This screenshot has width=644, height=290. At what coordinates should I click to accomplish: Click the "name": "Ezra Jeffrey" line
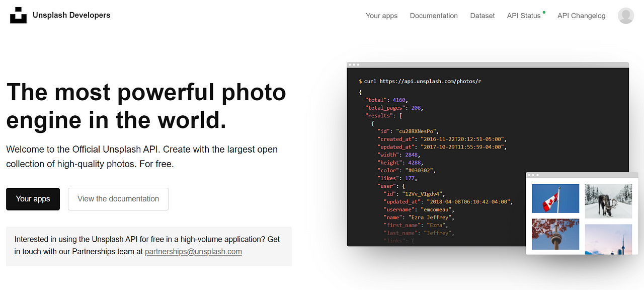point(420,217)
